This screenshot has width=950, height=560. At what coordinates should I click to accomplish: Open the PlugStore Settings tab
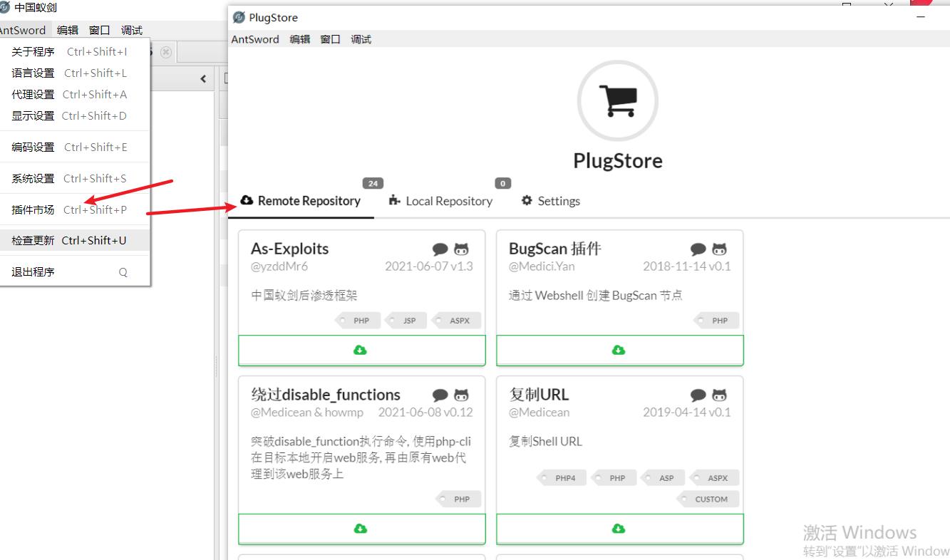550,201
